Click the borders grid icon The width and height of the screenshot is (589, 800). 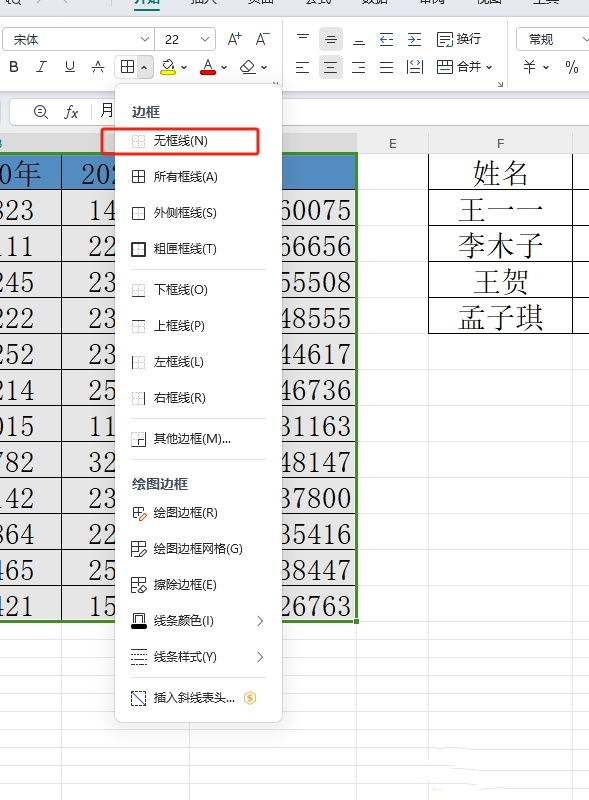coord(128,67)
